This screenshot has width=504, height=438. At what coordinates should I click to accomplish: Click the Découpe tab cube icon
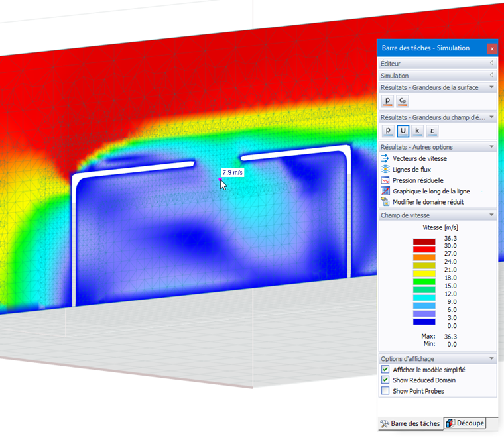(x=450, y=423)
